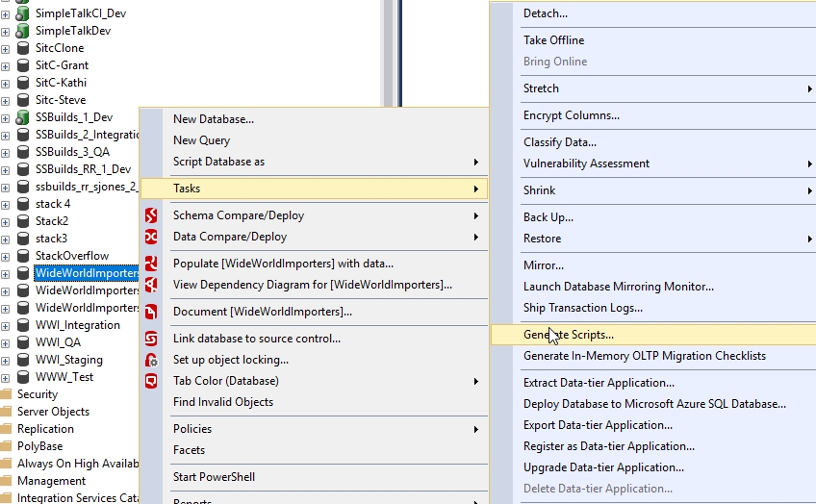Click the object locking icon
This screenshot has height=504, width=816.
pos(151,360)
